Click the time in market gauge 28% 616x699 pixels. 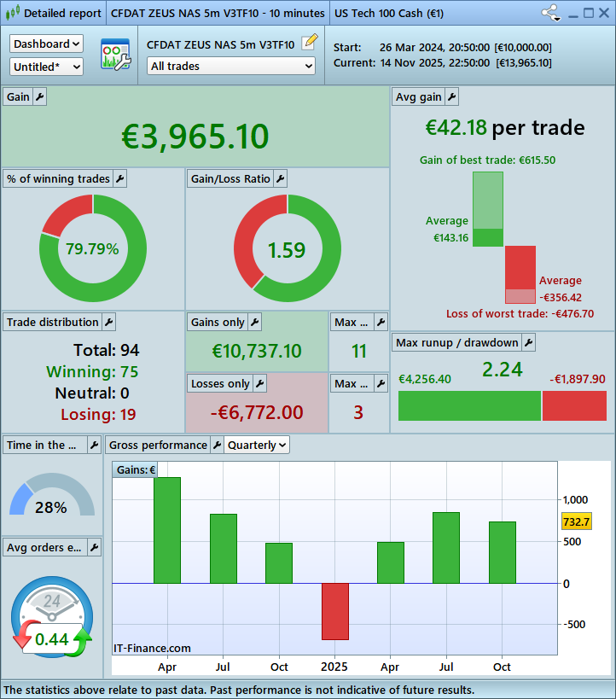tap(52, 496)
